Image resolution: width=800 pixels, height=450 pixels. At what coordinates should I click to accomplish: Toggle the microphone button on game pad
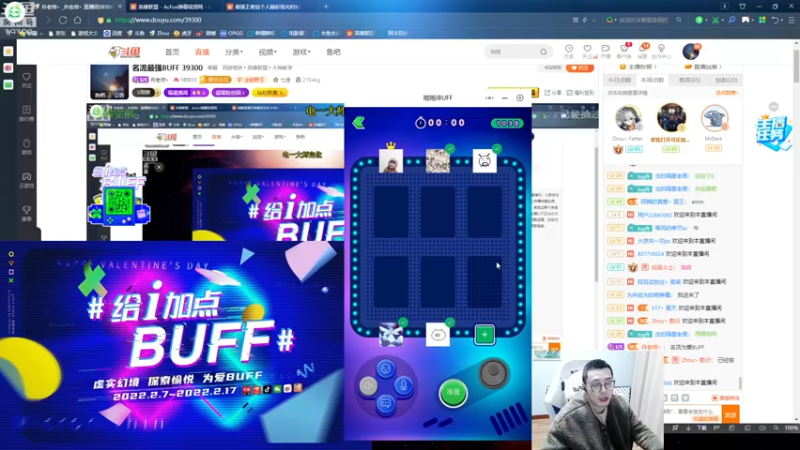(x=403, y=386)
